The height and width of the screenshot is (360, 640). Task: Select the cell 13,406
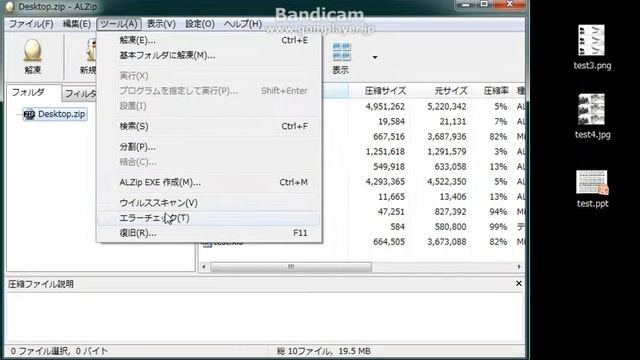tap(453, 197)
